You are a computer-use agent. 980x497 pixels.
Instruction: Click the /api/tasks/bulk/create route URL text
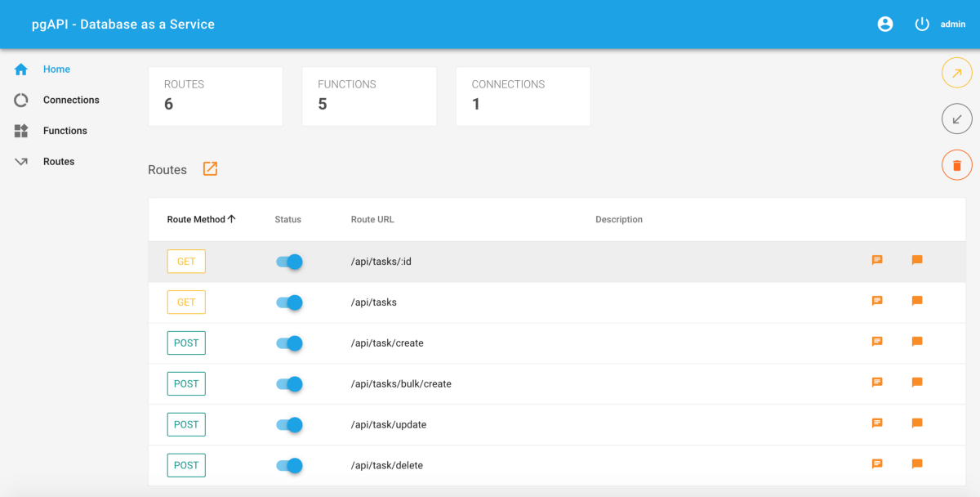[x=401, y=384]
